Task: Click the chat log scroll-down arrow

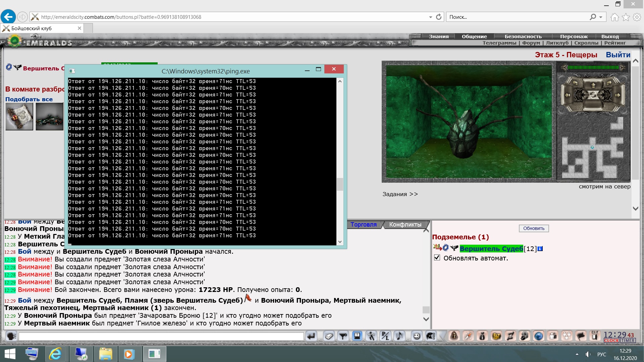Action: [x=426, y=319]
